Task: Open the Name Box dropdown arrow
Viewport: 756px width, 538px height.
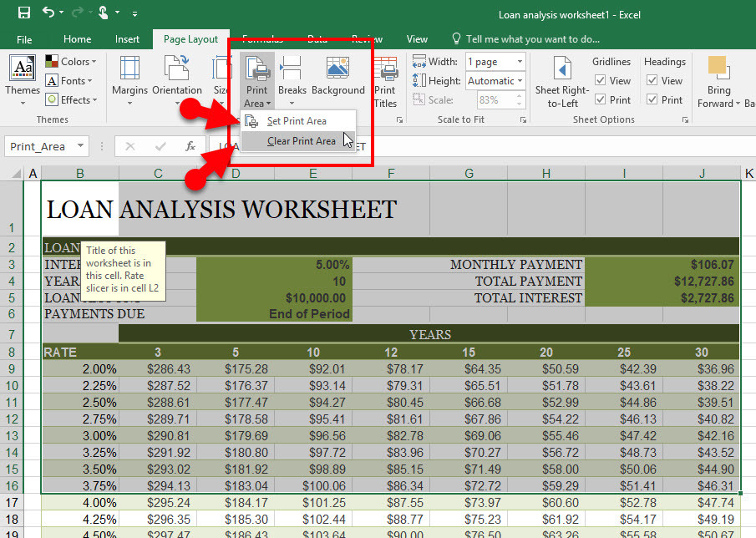Action: 80,145
